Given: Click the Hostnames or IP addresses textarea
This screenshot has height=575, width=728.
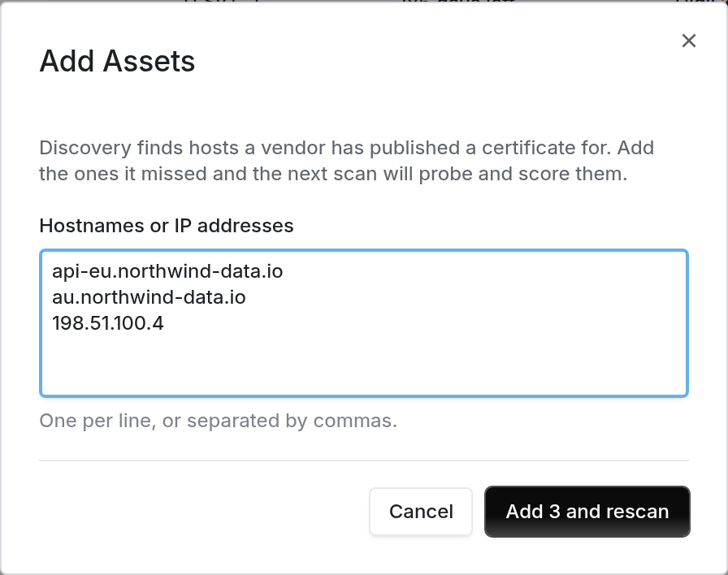Looking at the screenshot, I should pyautogui.click(x=363, y=323).
